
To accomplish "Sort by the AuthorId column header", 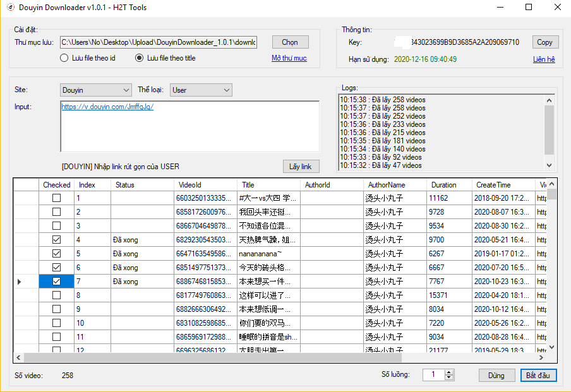I will tap(332, 185).
